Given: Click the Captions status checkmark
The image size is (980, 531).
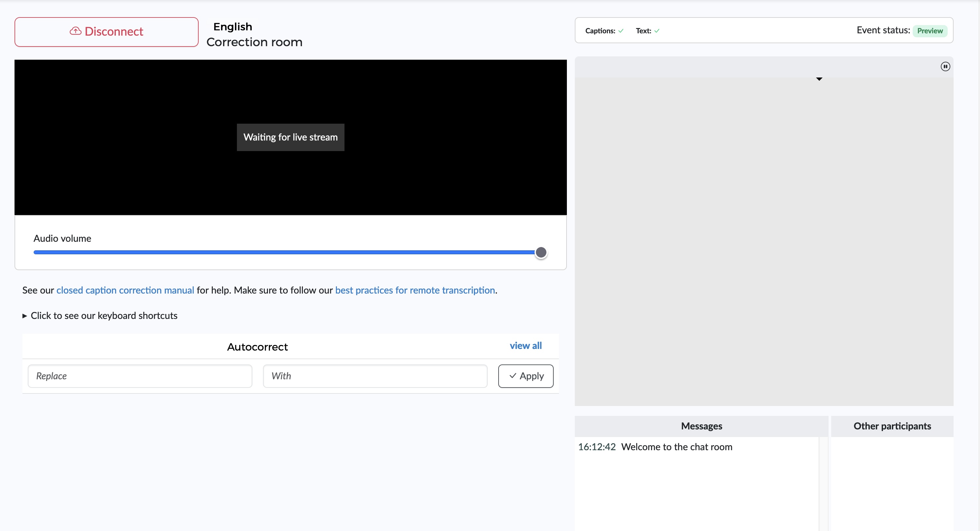Looking at the screenshot, I should (621, 31).
